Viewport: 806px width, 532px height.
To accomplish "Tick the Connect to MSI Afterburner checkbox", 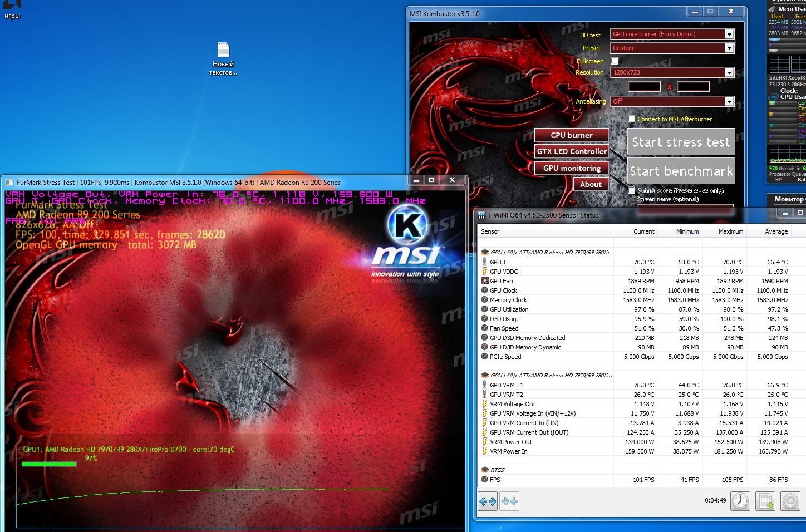I will tap(632, 119).
